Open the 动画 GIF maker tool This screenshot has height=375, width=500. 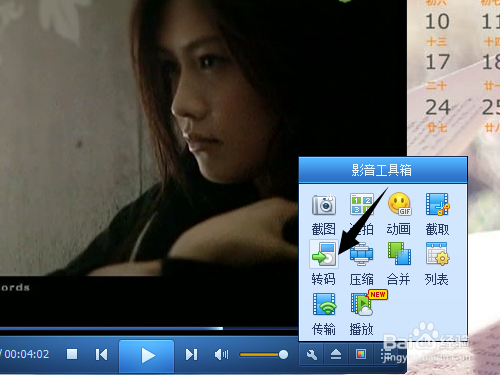pyautogui.click(x=399, y=214)
